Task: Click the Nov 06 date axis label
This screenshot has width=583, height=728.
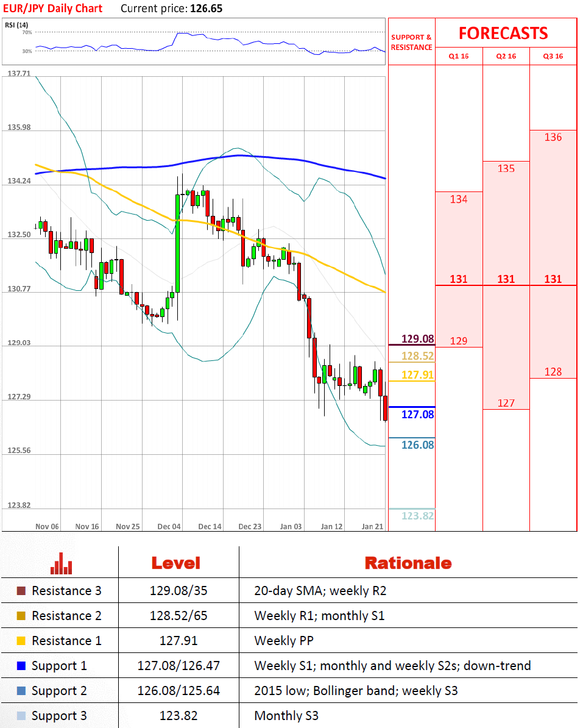Action: (x=47, y=527)
